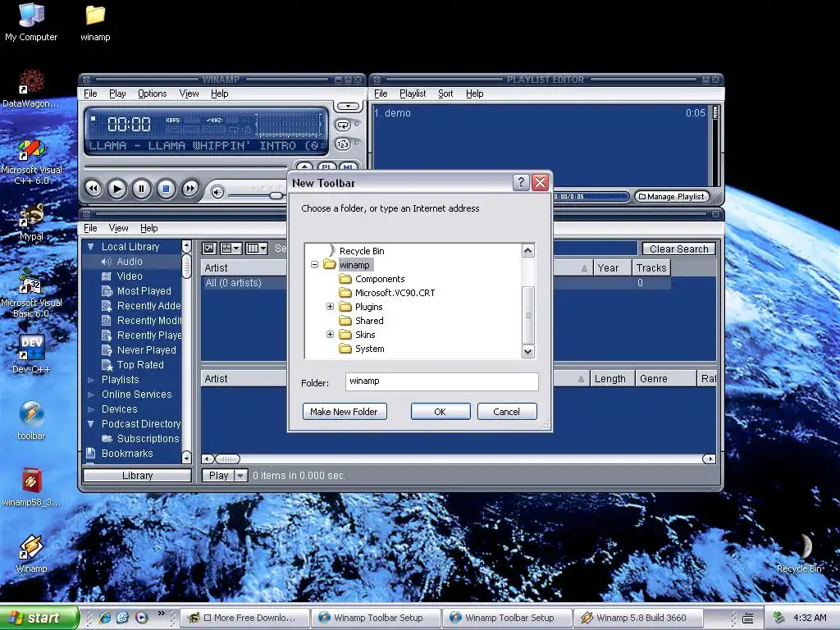This screenshot has width=840, height=630.
Task: Open Playlist Editor Sort menu
Action: pyautogui.click(x=445, y=94)
